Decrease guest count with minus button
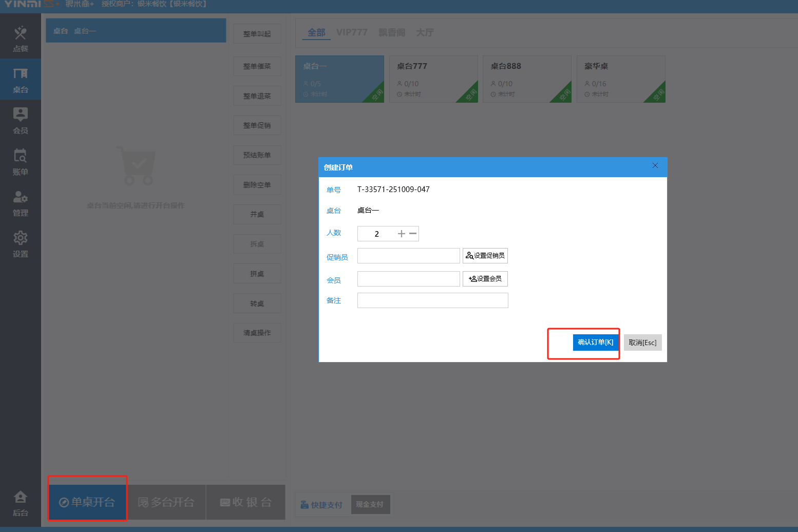This screenshot has width=798, height=532. [x=413, y=234]
